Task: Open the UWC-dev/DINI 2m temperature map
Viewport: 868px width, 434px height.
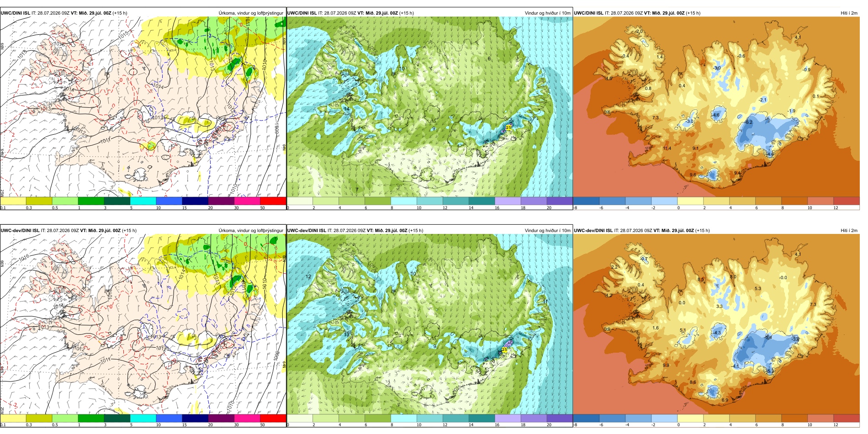Action: 716,324
